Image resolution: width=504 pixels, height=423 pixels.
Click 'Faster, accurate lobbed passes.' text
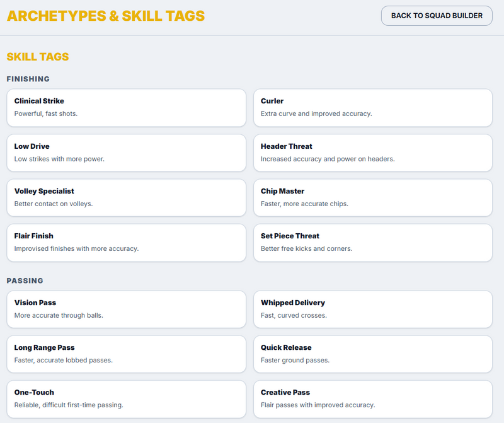pos(64,360)
